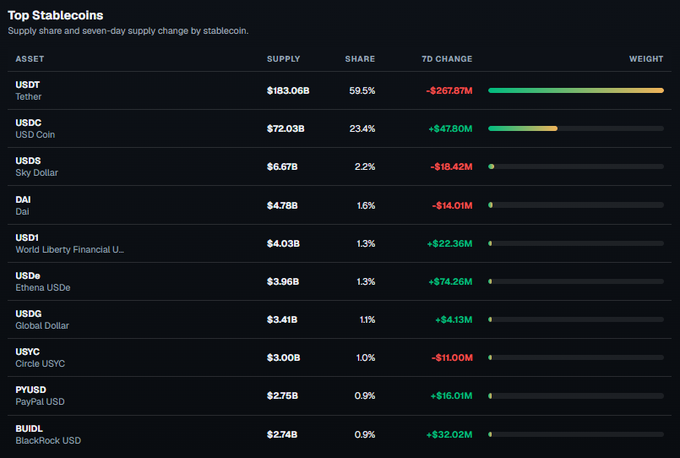The height and width of the screenshot is (458, 680).
Task: Click the -$11.00M change value
Action: 451,358
